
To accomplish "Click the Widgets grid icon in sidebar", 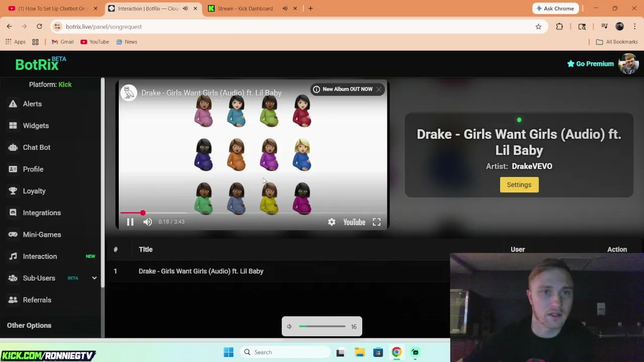I will tap(13, 126).
